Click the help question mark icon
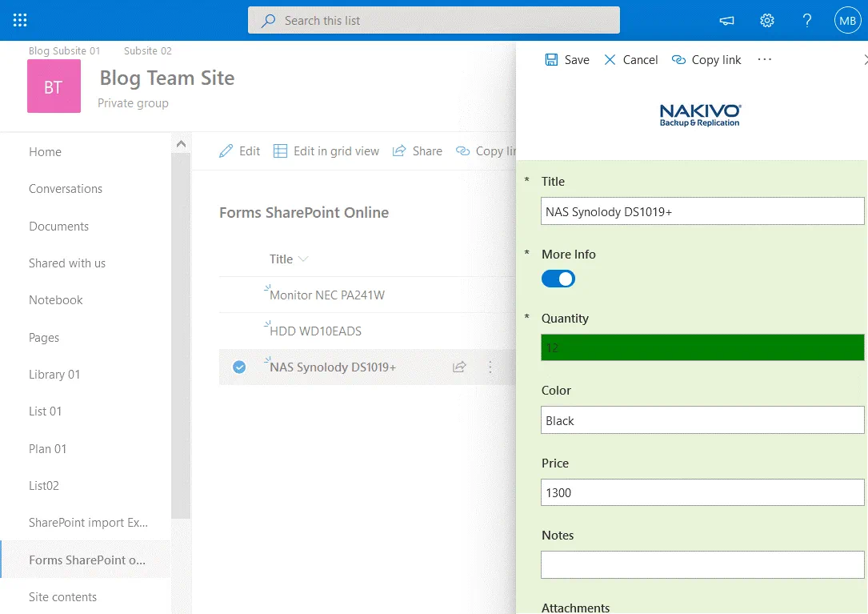The height and width of the screenshot is (614, 868). (x=807, y=21)
